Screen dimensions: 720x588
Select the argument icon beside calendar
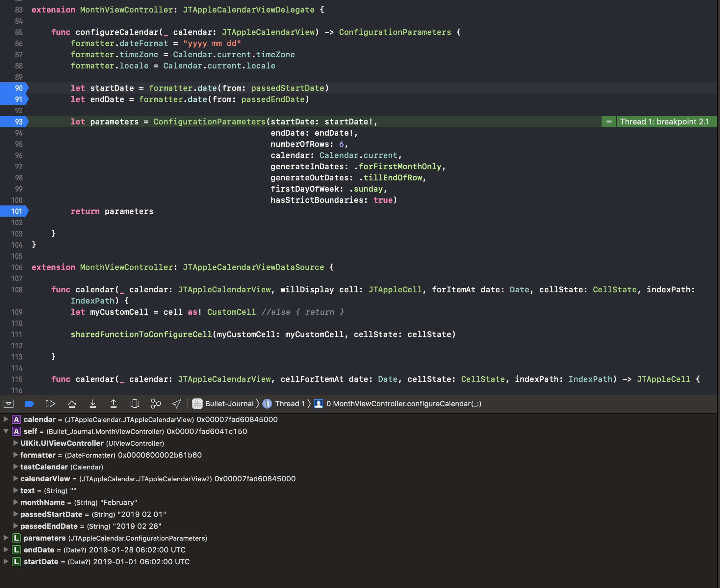16,419
